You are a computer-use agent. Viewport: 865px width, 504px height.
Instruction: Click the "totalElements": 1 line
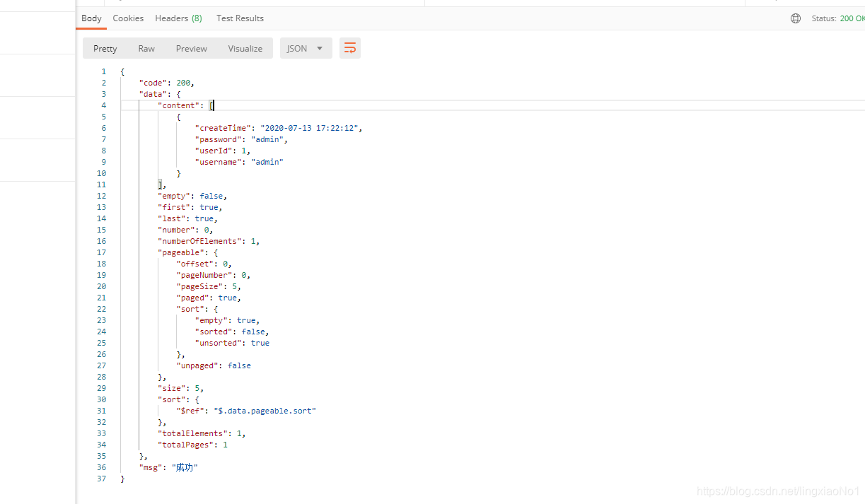click(202, 433)
